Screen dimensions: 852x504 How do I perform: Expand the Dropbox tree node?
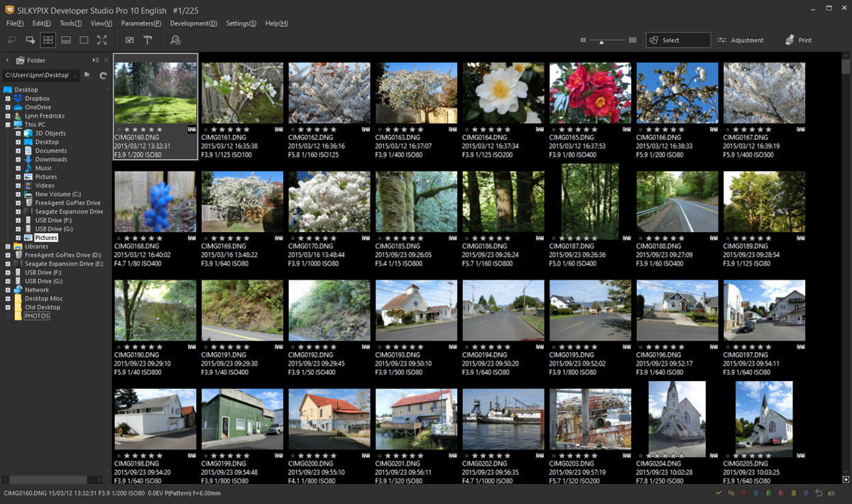[8, 99]
